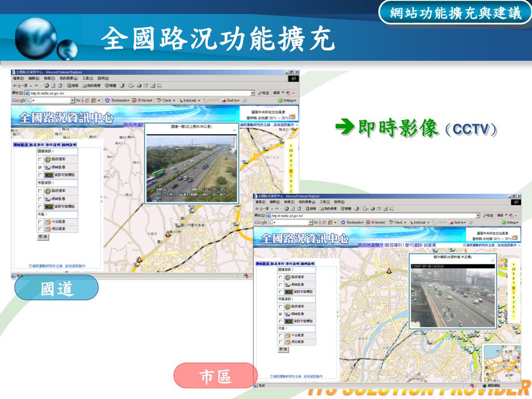Viewport: 532px width, 399px height.
Task: Click the 取消 button in the 國道 window panel
Action: (x=43, y=237)
